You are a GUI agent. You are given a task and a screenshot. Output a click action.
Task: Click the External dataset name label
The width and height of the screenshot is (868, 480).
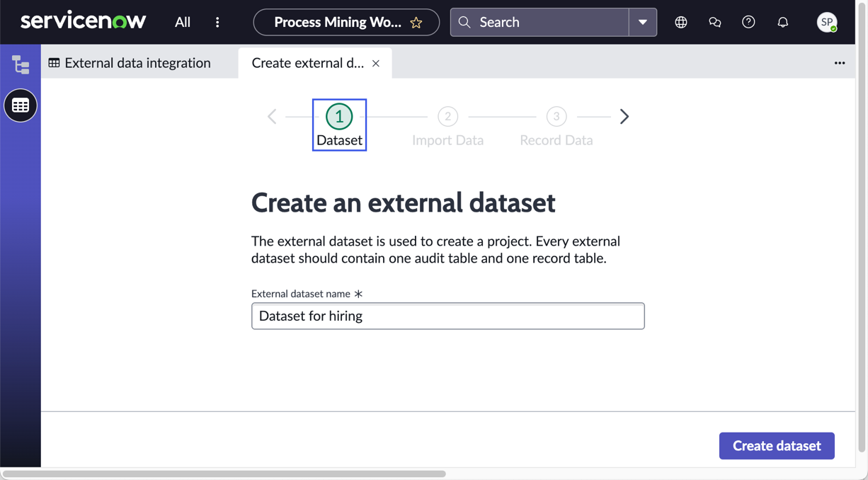pyautogui.click(x=301, y=293)
